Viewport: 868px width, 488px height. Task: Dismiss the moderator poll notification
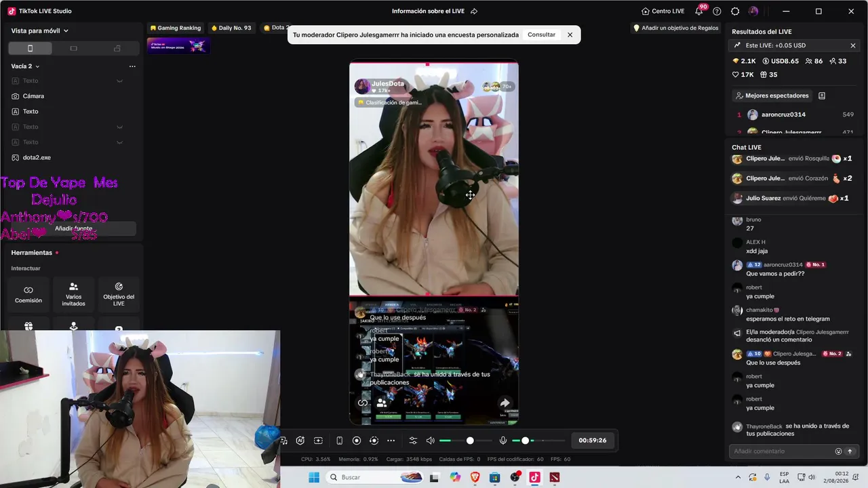[570, 35]
